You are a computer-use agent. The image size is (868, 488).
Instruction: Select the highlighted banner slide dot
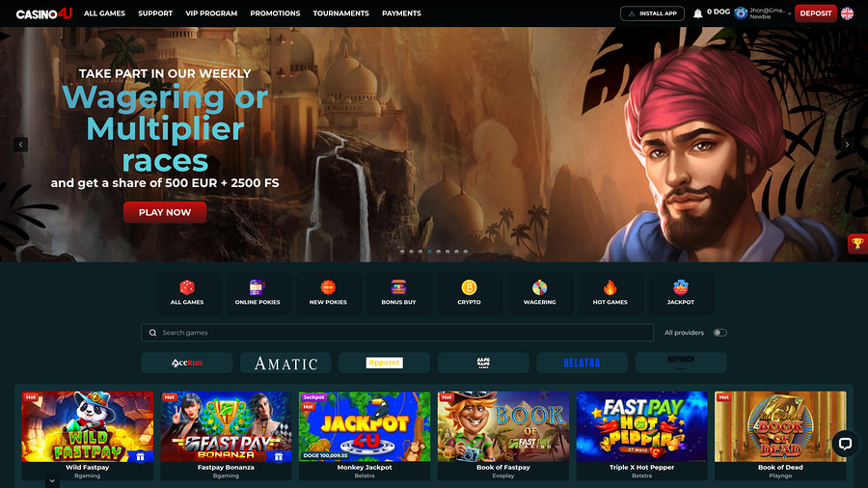point(429,252)
